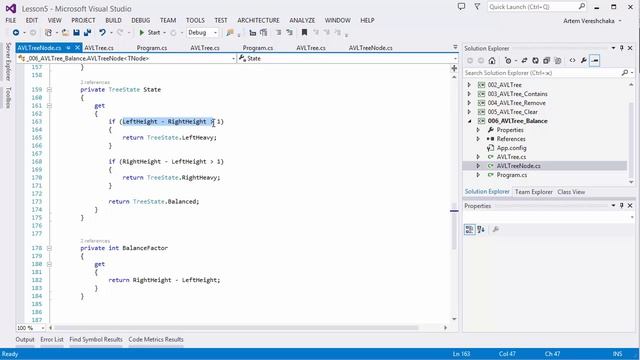Image resolution: width=640 pixels, height=360 pixels.
Task: Open the Server Explorer side tab
Action: 8,61
